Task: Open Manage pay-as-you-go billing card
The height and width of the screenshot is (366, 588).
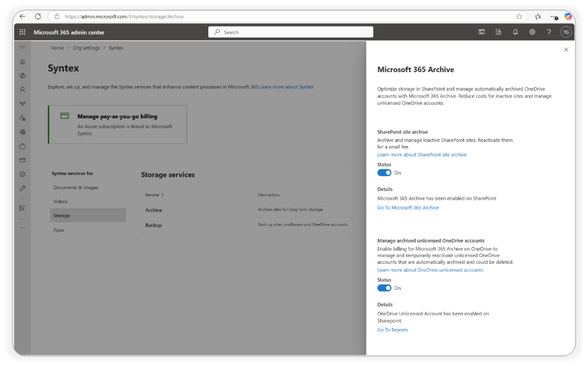Action: point(117,125)
